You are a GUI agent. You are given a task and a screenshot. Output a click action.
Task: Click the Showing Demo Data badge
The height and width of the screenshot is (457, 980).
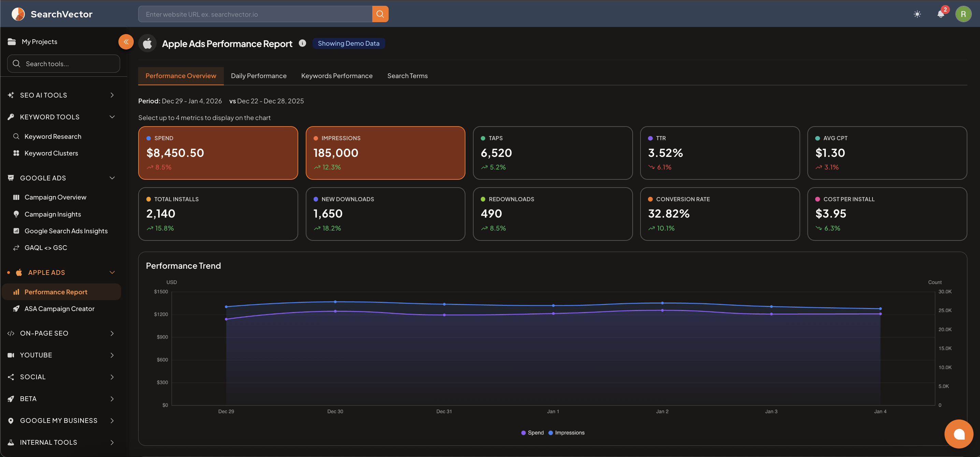[x=348, y=43]
